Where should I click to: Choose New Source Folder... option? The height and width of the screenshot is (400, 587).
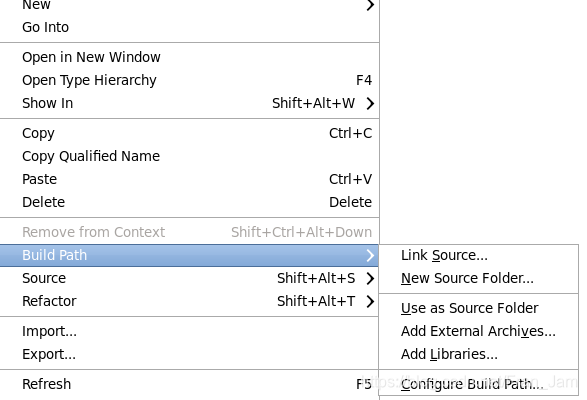[x=478, y=278]
